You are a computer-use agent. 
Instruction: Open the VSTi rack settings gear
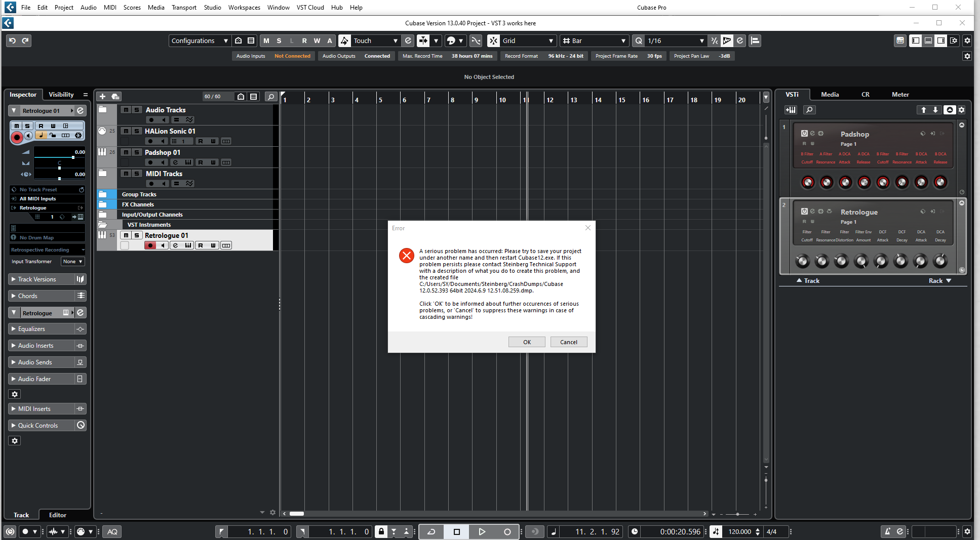pos(961,110)
